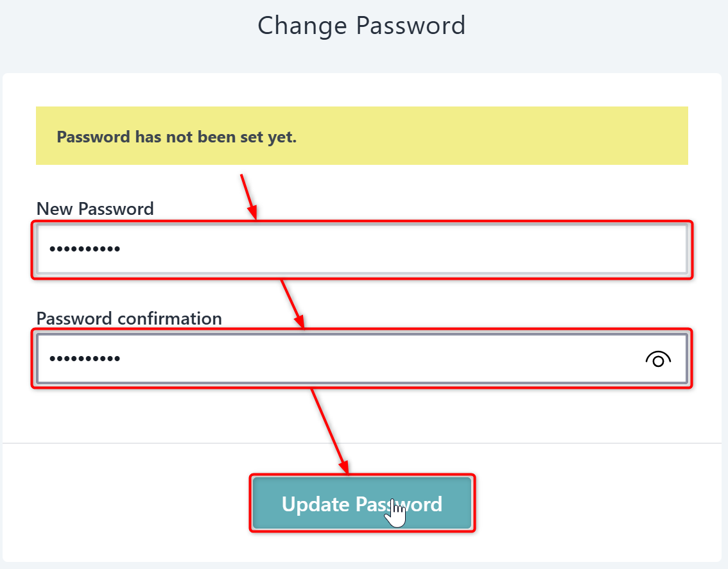Select the 'New Password' field label
728x569 pixels.
pos(95,208)
